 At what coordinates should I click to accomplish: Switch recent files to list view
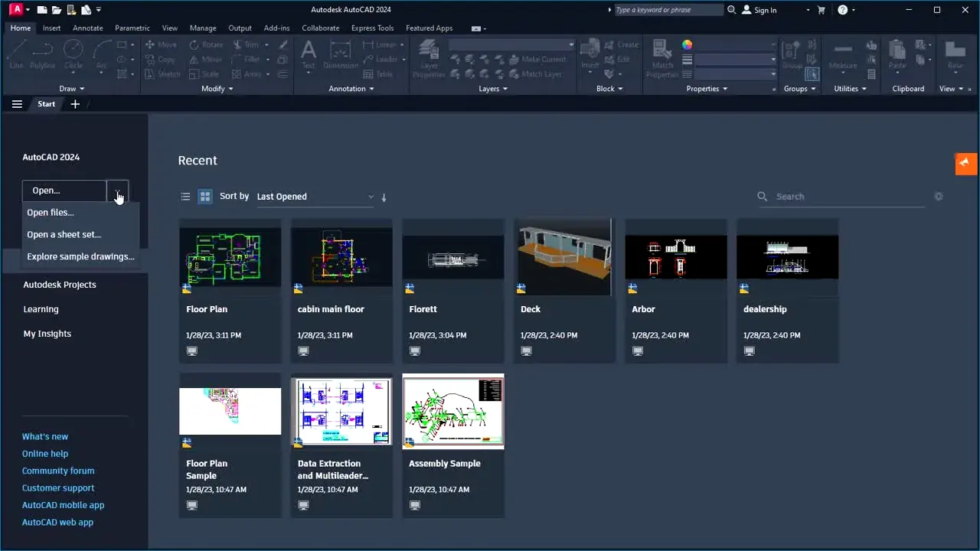pyautogui.click(x=185, y=196)
